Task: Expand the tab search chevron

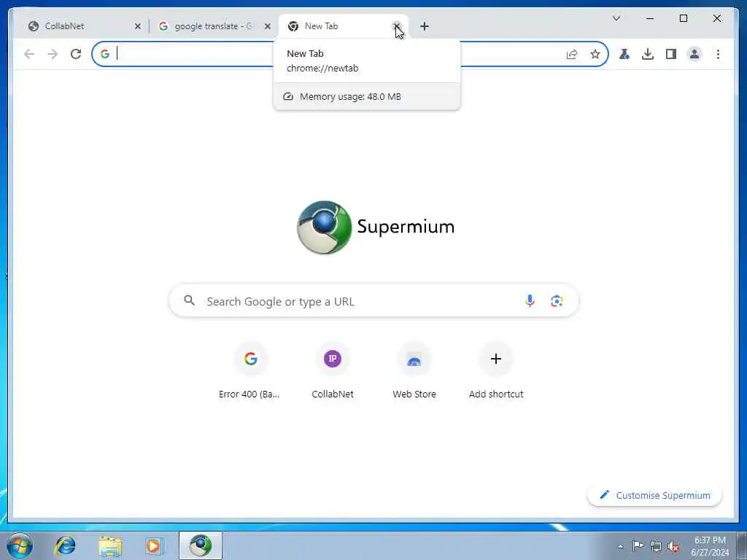Action: (x=616, y=18)
